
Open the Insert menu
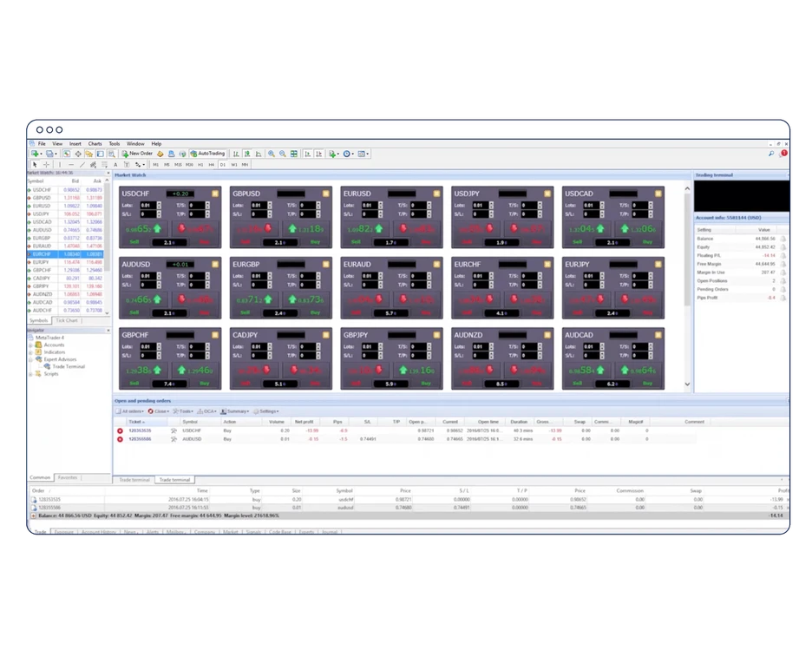75,143
